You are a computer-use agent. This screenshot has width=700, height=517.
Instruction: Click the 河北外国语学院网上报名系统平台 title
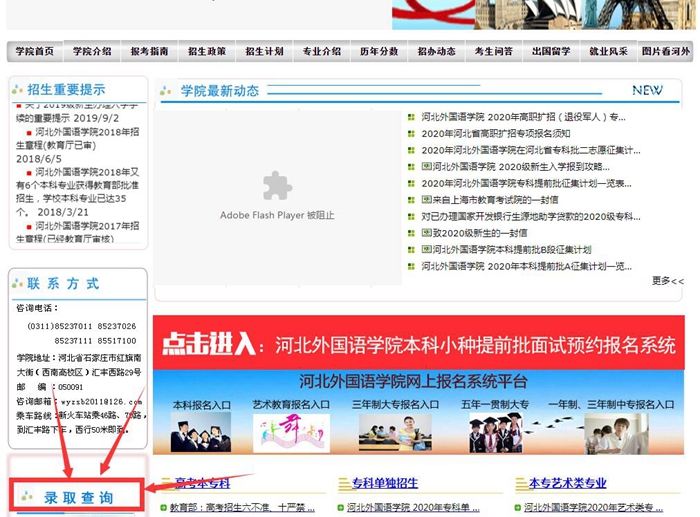point(413,382)
